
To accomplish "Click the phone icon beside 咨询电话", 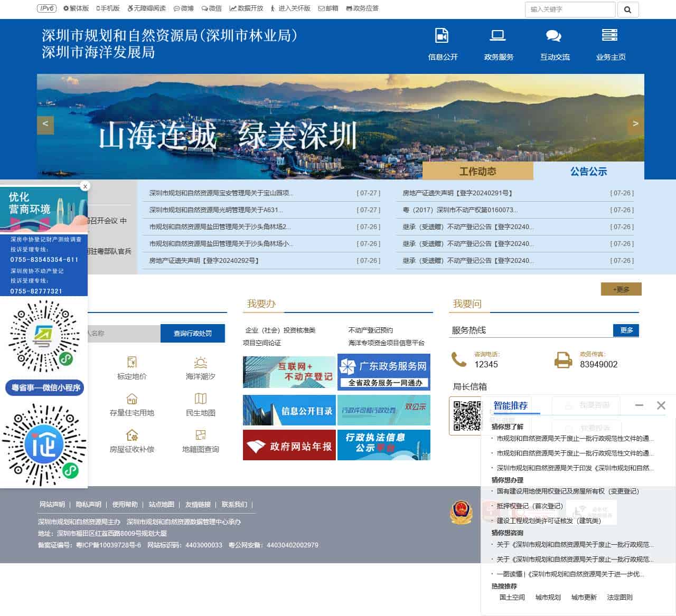I will pos(458,361).
